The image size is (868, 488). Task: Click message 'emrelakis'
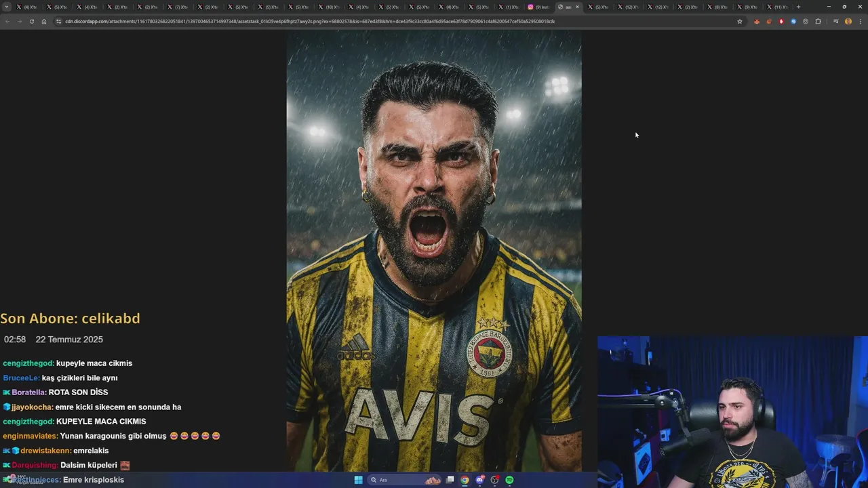click(x=91, y=451)
